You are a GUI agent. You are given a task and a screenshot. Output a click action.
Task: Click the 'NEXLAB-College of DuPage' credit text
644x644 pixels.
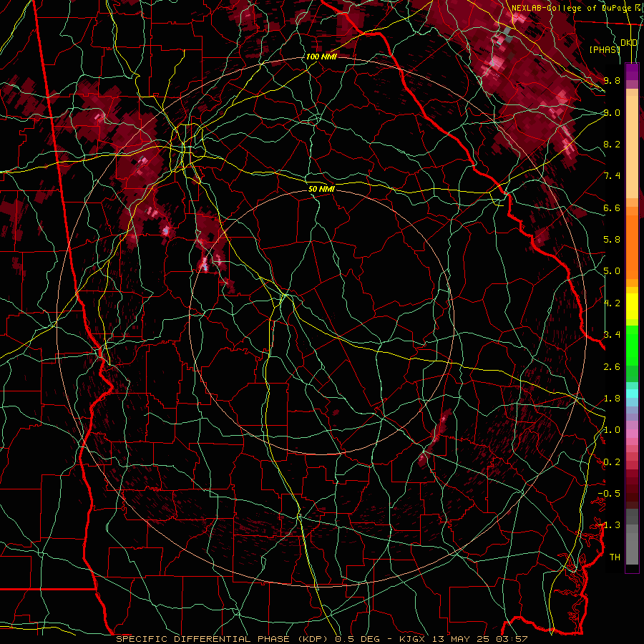571,8
